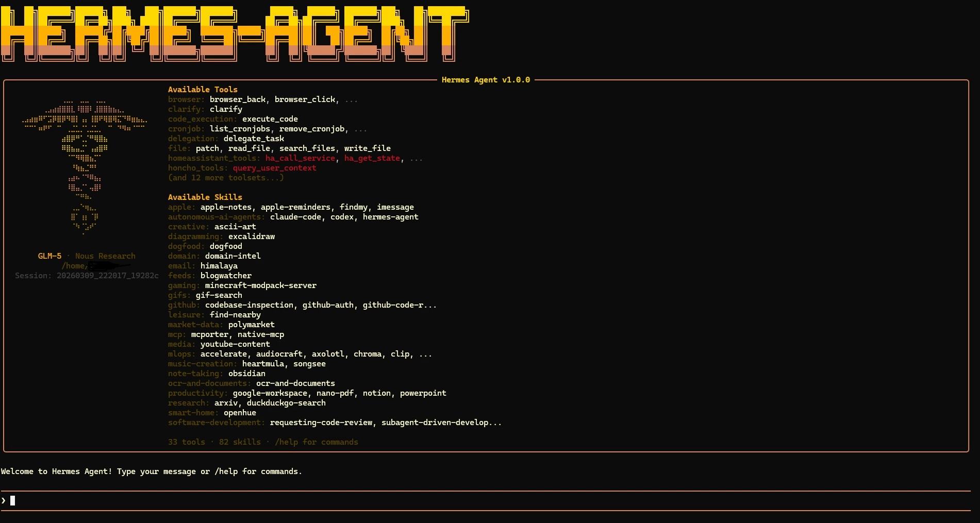Image resolution: width=980 pixels, height=523 pixels.
Task: Click the "Available Tools" heading
Action: tap(203, 90)
